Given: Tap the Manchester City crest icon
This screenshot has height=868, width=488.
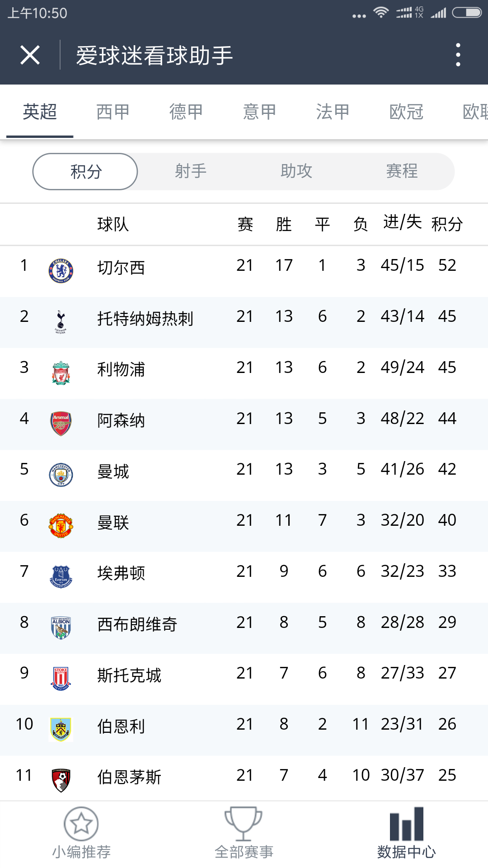Looking at the screenshot, I should 61,475.
